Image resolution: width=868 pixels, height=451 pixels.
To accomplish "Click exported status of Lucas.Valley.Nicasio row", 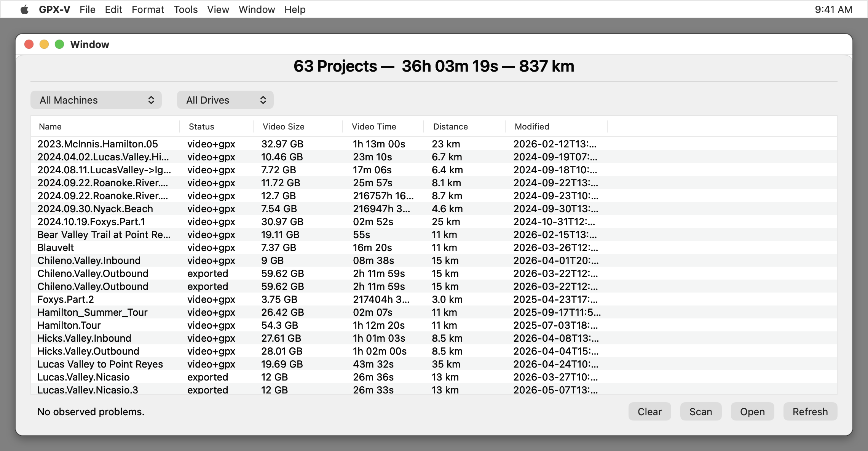I will (207, 377).
